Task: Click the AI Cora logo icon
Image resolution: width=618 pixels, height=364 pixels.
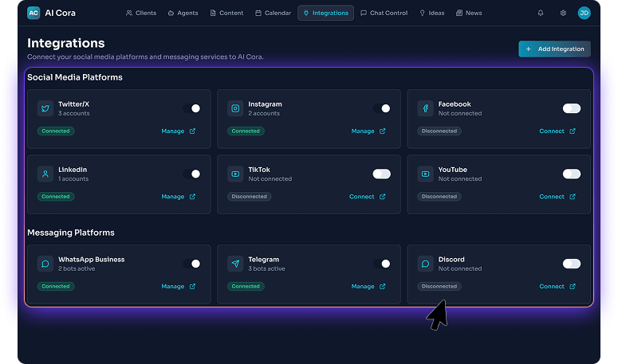Action: coord(33,13)
